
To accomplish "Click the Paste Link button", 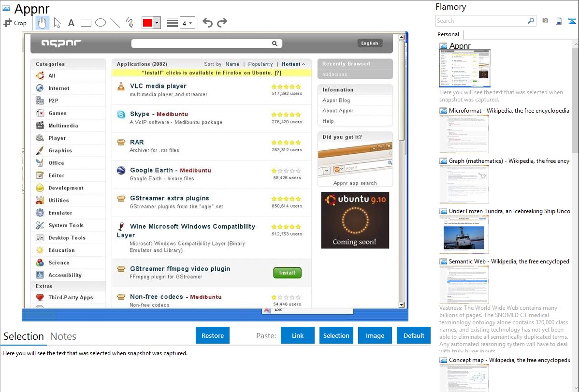I will point(298,335).
